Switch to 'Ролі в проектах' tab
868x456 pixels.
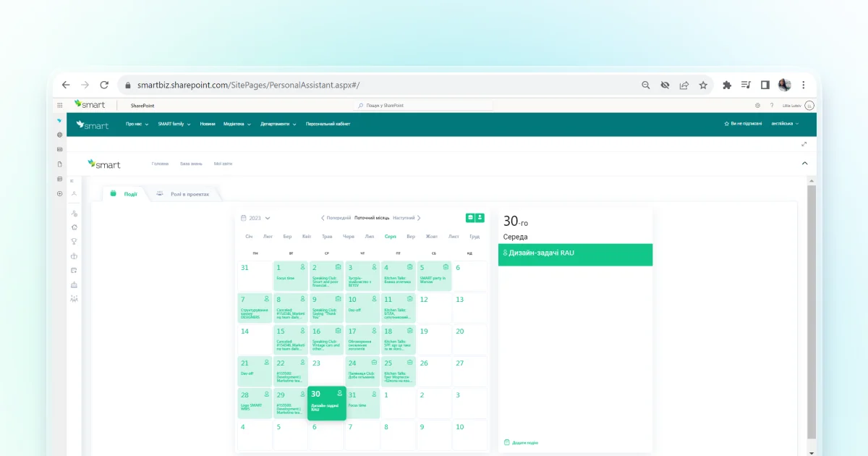(x=186, y=194)
